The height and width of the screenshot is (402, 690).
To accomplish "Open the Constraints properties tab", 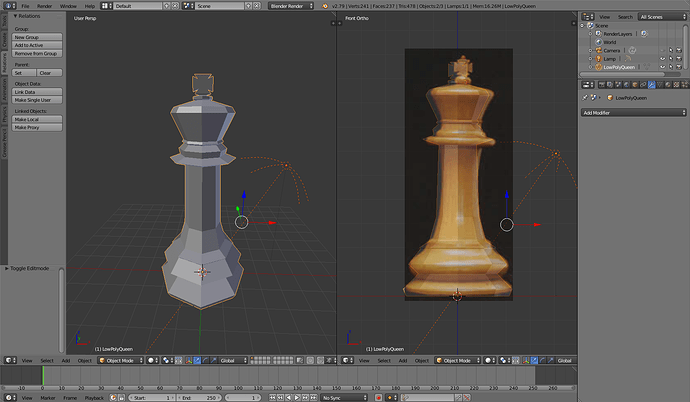I will tap(643, 85).
